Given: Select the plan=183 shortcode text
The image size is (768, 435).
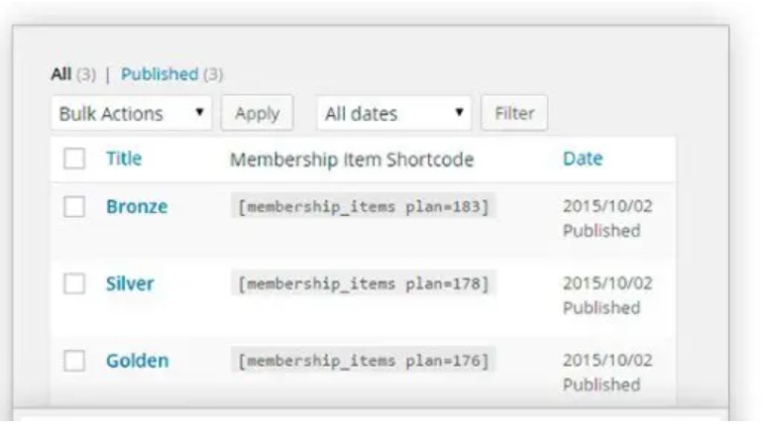Looking at the screenshot, I should 364,207.
